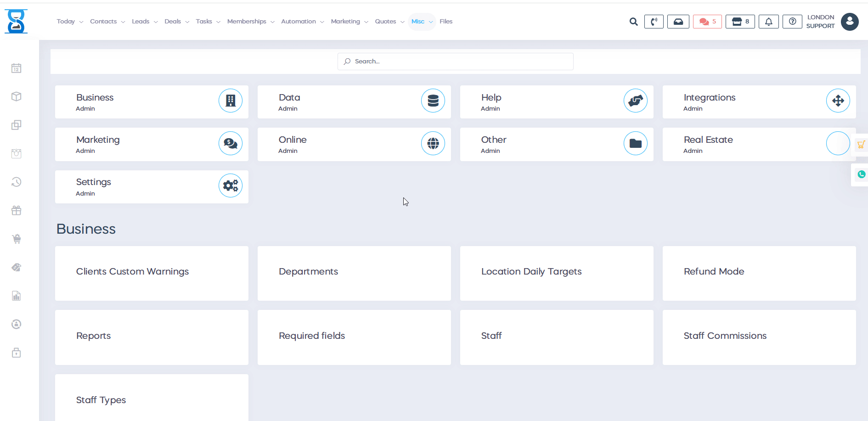Click the magnifying glass search icon
868x421 pixels.
[633, 22]
